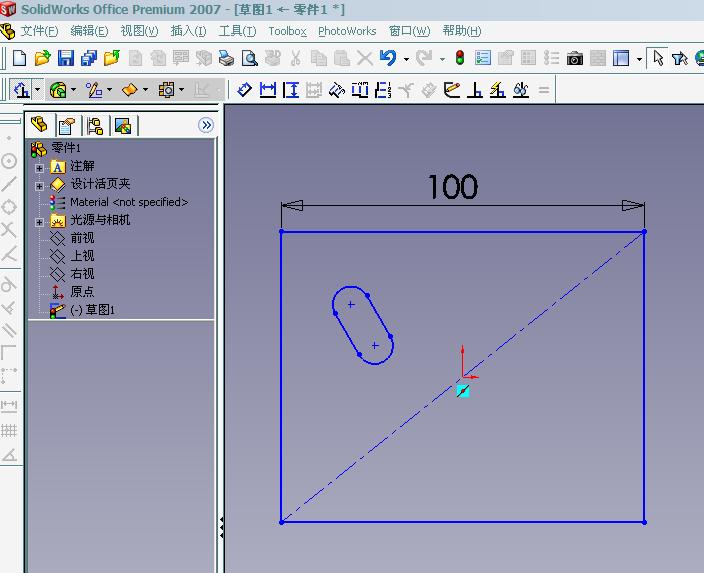The width and height of the screenshot is (704, 573).
Task: Open the Sketch tool dropdown arrow
Action: (x=37, y=90)
